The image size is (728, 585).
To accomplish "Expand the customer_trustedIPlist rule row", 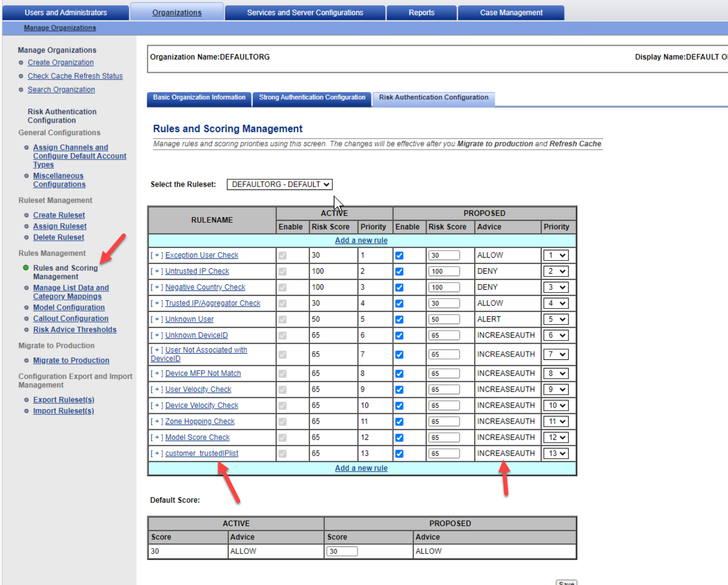I will 157,453.
